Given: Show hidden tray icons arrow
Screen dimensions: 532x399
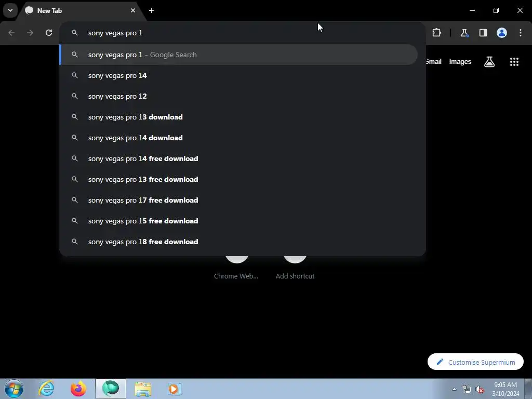Looking at the screenshot, I should click(x=454, y=389).
